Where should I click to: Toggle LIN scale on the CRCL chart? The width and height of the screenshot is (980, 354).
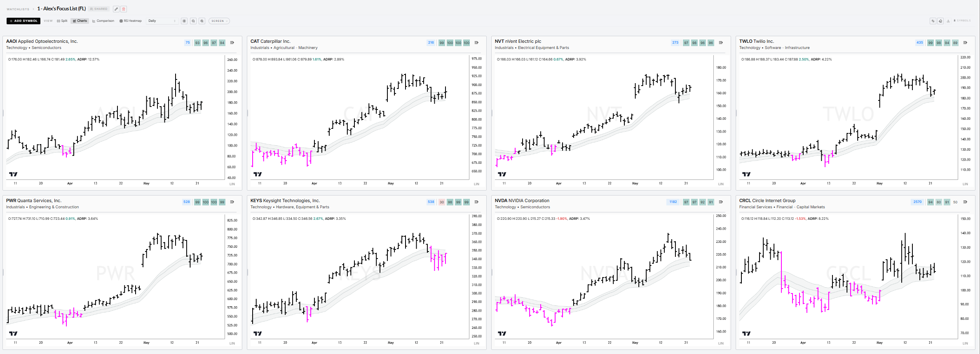click(x=965, y=343)
